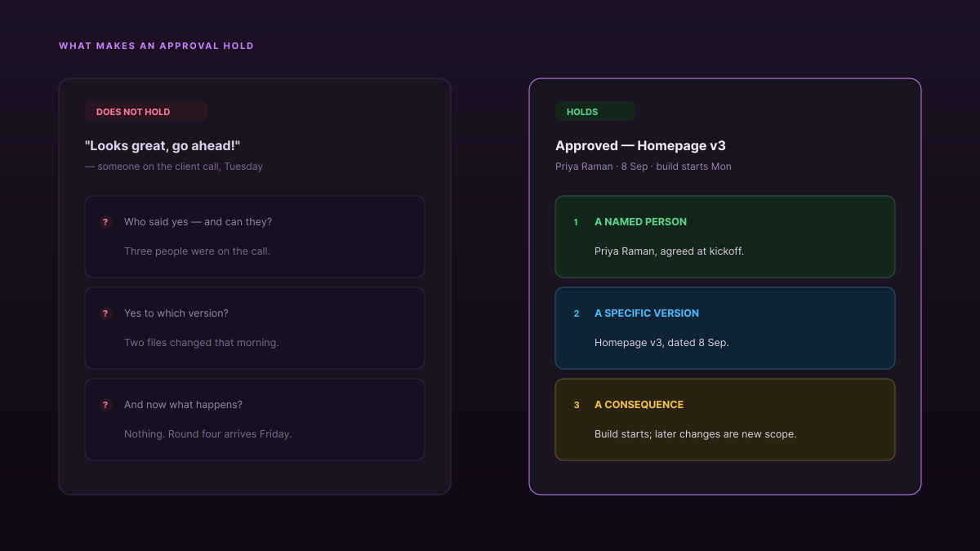Click the question mark icon beside "Who said yes"
This screenshot has height=551, width=980.
click(x=105, y=222)
